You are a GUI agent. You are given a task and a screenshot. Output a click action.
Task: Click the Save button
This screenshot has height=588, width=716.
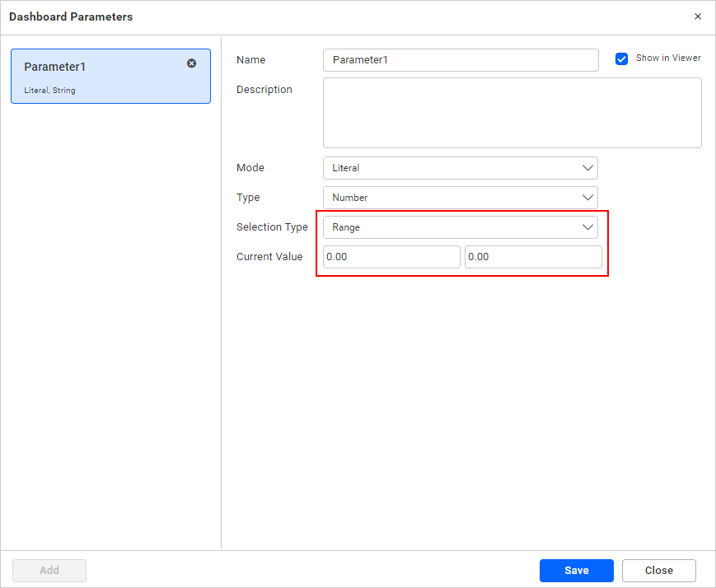pyautogui.click(x=576, y=570)
